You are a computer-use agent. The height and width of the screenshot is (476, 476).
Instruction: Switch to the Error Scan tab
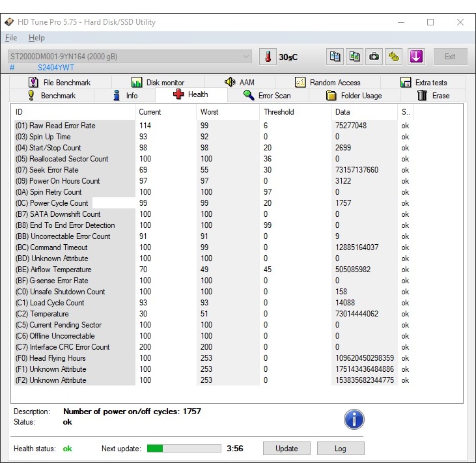tap(267, 96)
